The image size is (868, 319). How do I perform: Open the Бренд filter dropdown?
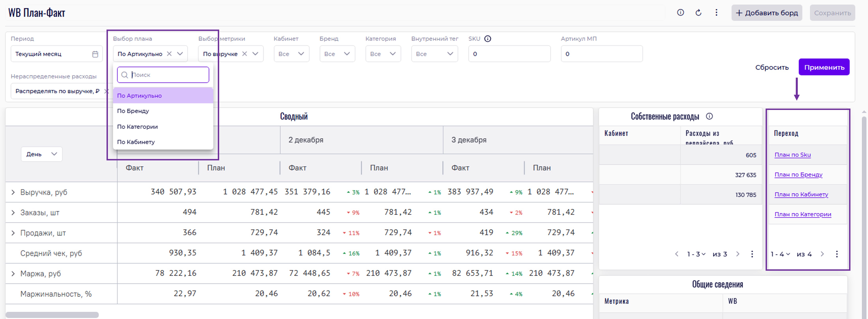[337, 54]
